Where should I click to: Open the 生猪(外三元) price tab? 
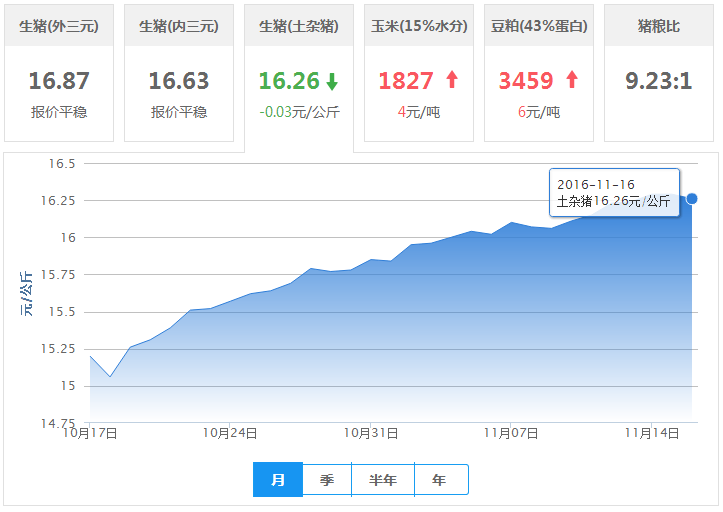59,26
